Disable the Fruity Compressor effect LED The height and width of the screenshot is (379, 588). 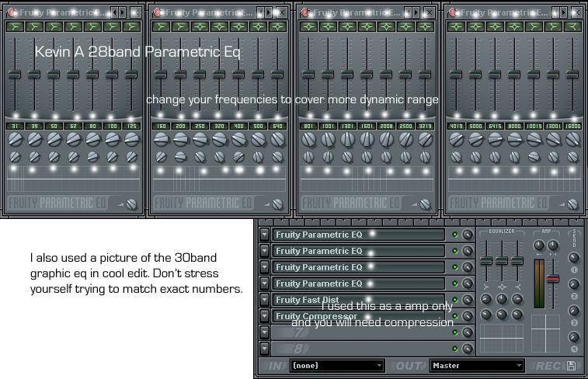455,316
